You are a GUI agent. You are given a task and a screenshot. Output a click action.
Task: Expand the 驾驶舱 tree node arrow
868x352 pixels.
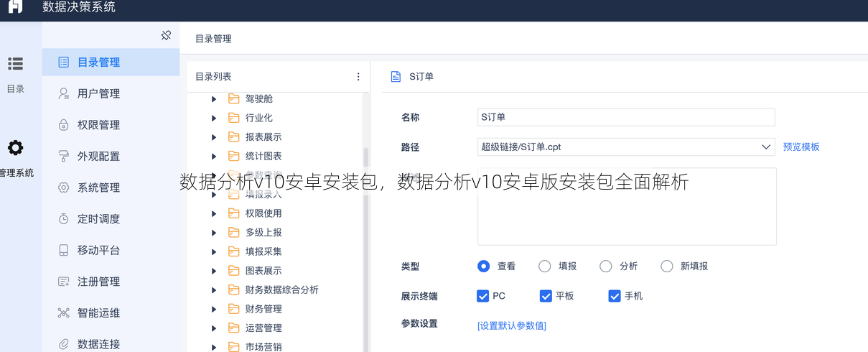tap(214, 98)
